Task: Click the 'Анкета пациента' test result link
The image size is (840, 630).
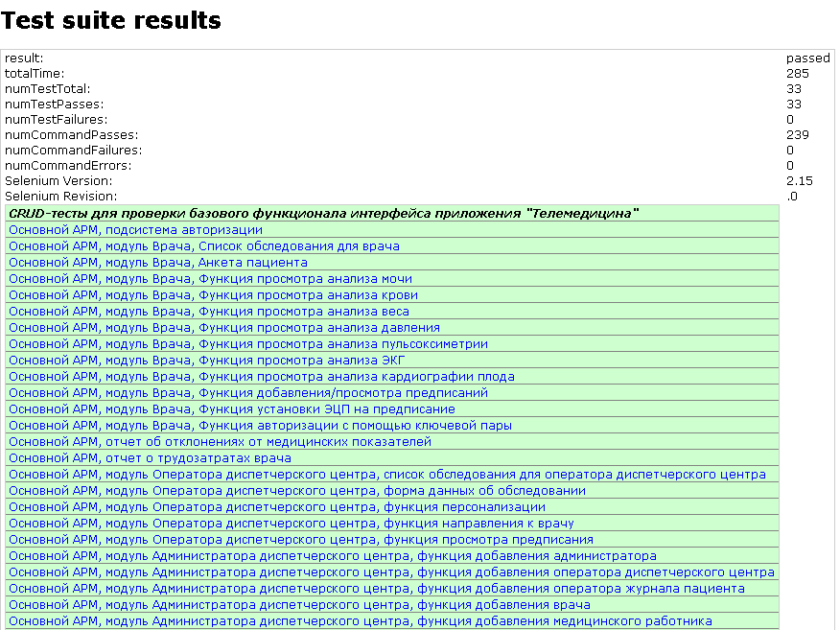Action: pyautogui.click(x=158, y=263)
